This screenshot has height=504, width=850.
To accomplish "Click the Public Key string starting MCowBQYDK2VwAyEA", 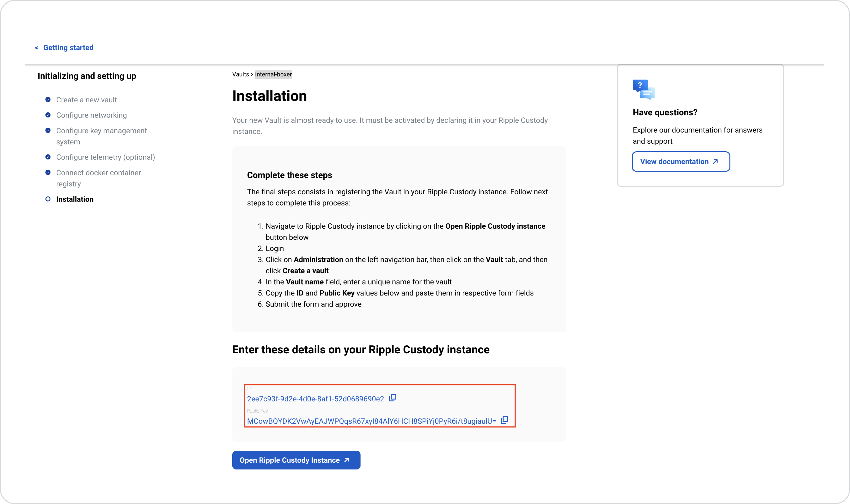I will [372, 421].
